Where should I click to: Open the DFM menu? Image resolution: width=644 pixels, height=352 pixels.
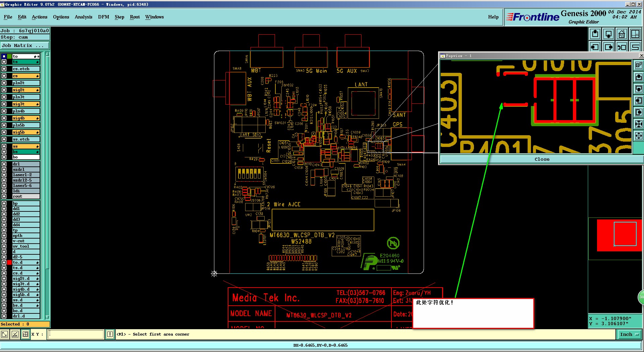coord(104,17)
